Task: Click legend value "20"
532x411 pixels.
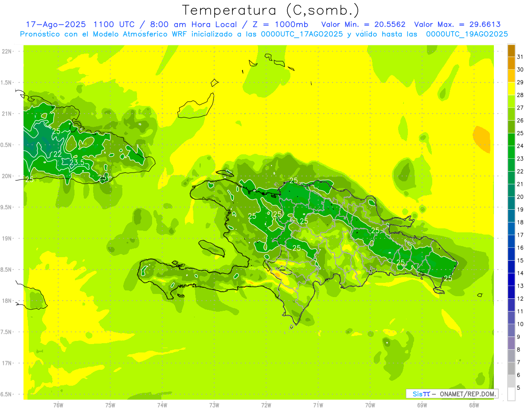Action: click(520, 197)
